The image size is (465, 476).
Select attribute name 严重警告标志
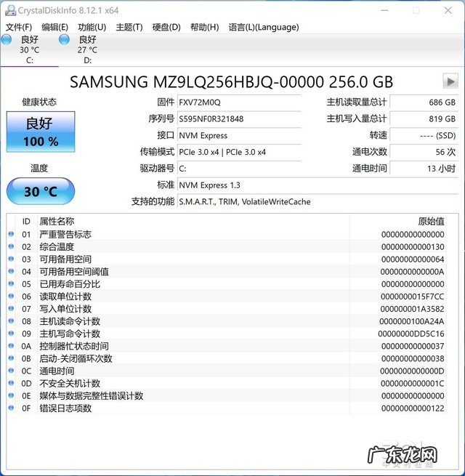pyautogui.click(x=65, y=234)
